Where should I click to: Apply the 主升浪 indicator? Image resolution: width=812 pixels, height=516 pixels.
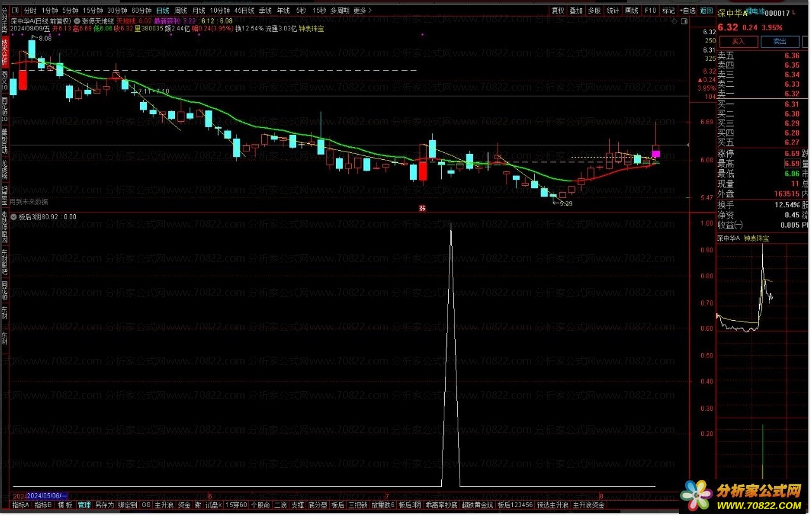[164, 505]
